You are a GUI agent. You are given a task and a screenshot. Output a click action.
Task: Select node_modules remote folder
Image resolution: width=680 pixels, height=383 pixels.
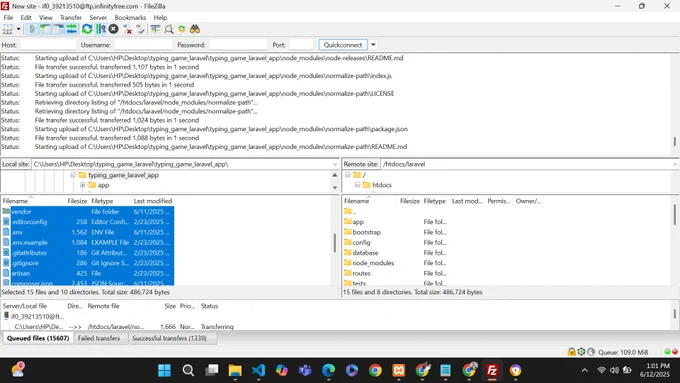point(373,263)
